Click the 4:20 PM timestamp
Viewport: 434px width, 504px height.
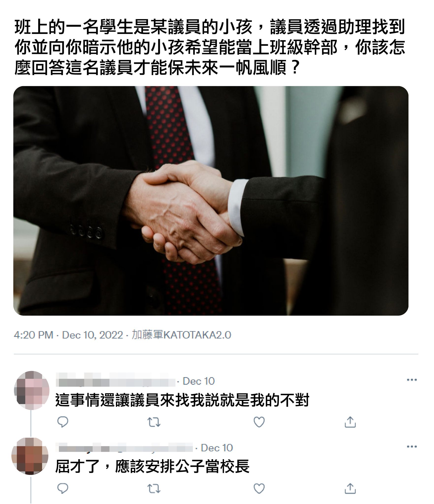[33, 335]
